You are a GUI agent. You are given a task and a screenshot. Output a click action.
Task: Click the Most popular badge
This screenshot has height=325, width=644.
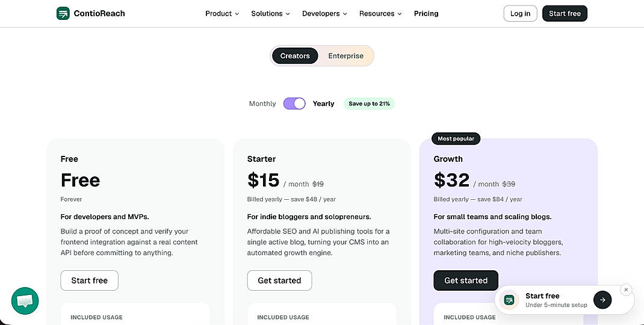click(456, 139)
